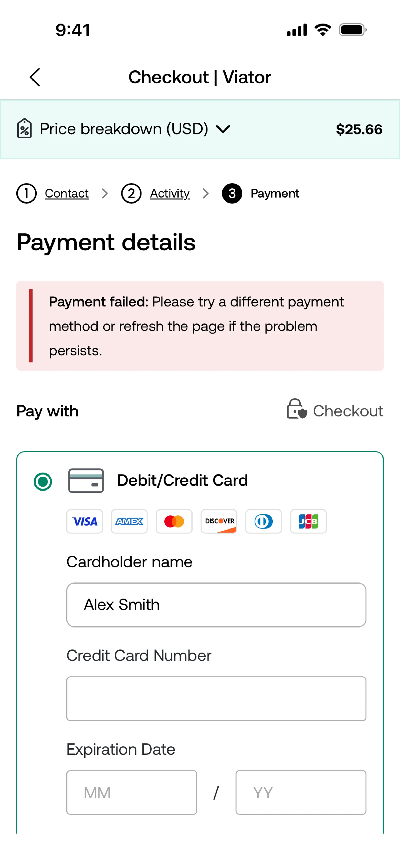
Task: Click the Diners Club logo
Action: [x=264, y=521]
